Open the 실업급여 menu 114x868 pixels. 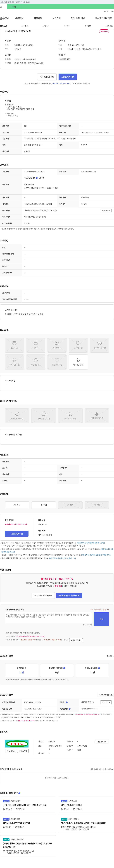pos(57,18)
